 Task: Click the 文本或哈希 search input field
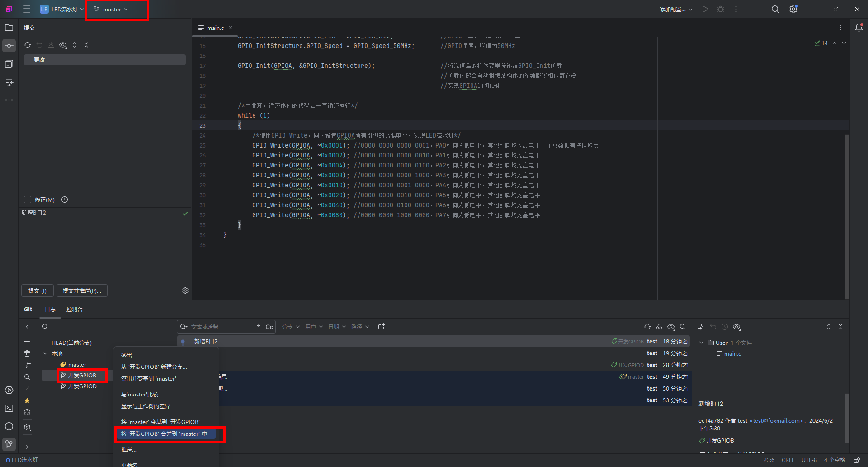click(222, 327)
